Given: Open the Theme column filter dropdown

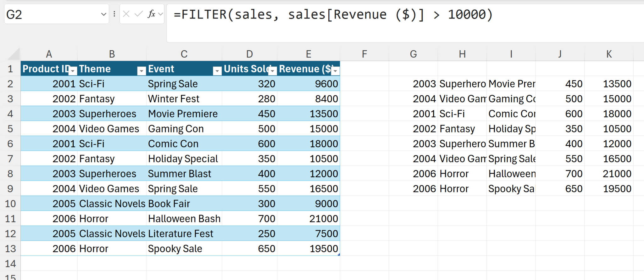Looking at the screenshot, I should (142, 71).
